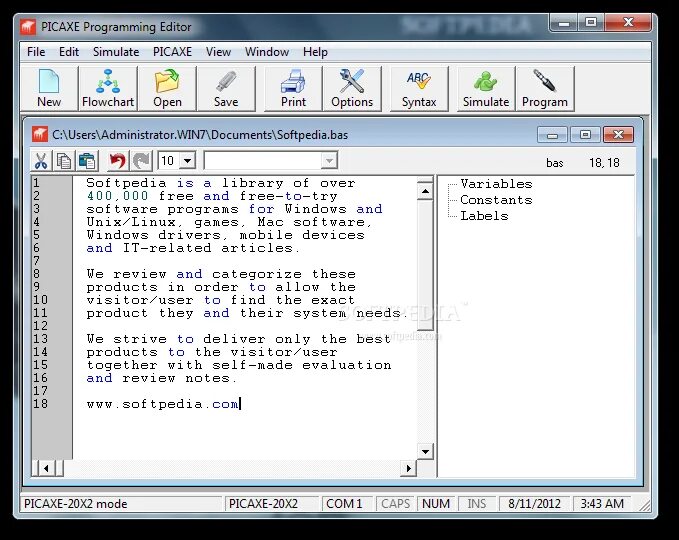Click the PICAXE-20X2 status bar panel
This screenshot has height=540, width=679.
point(272,504)
